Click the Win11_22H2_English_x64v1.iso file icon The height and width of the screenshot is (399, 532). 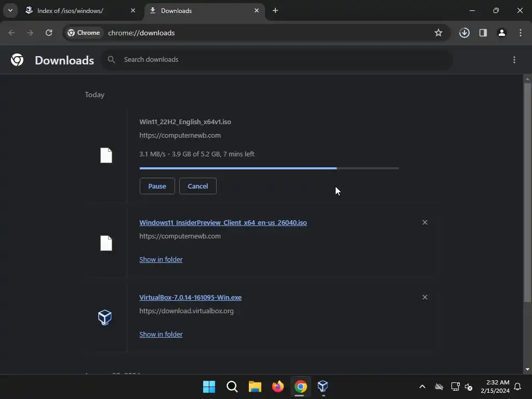[106, 155]
